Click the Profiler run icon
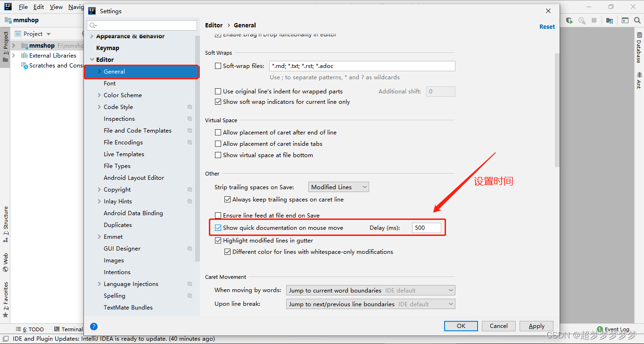Screen dimensions: 644x344 click(x=582, y=20)
